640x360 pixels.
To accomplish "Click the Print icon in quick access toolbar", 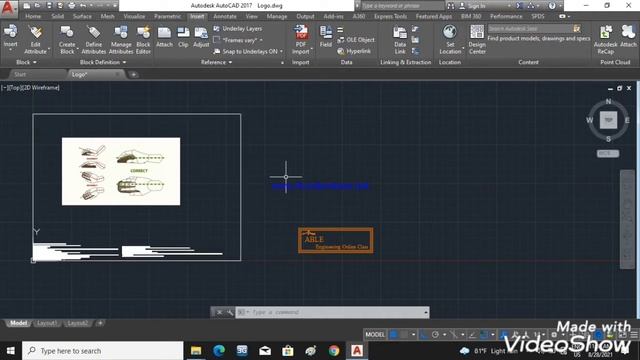I will [71, 6].
